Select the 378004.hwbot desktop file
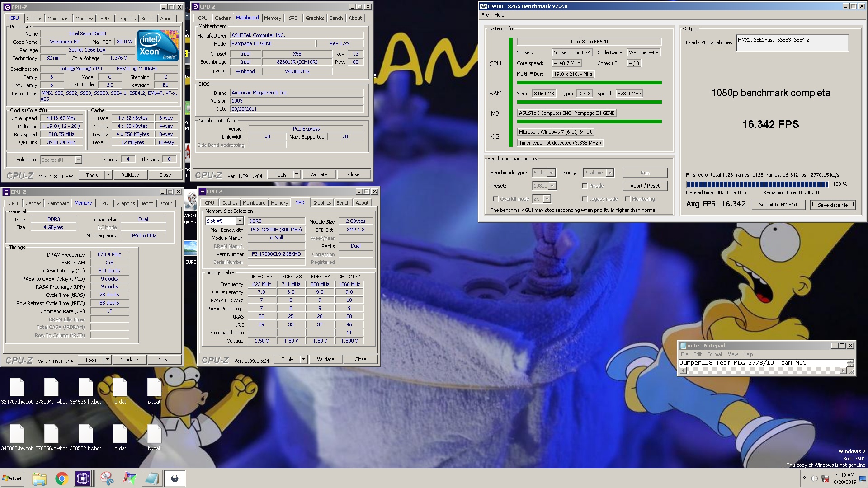The image size is (868, 488). pyautogui.click(x=51, y=391)
